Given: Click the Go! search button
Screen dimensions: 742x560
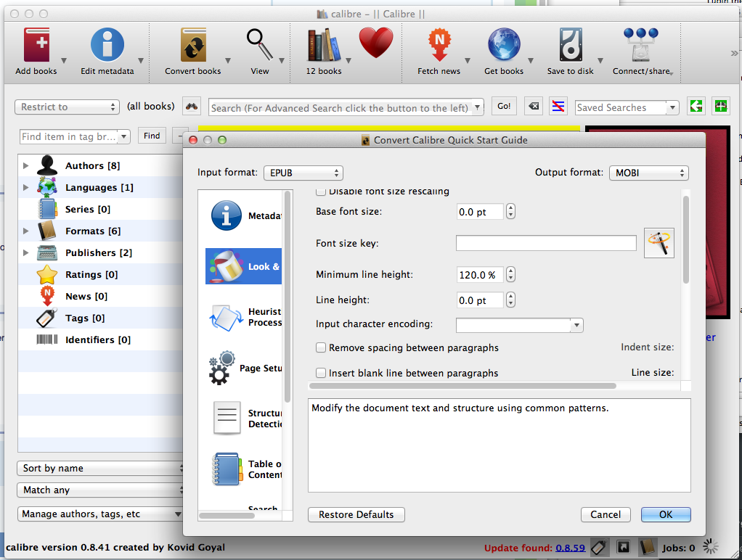Looking at the screenshot, I should 504,107.
